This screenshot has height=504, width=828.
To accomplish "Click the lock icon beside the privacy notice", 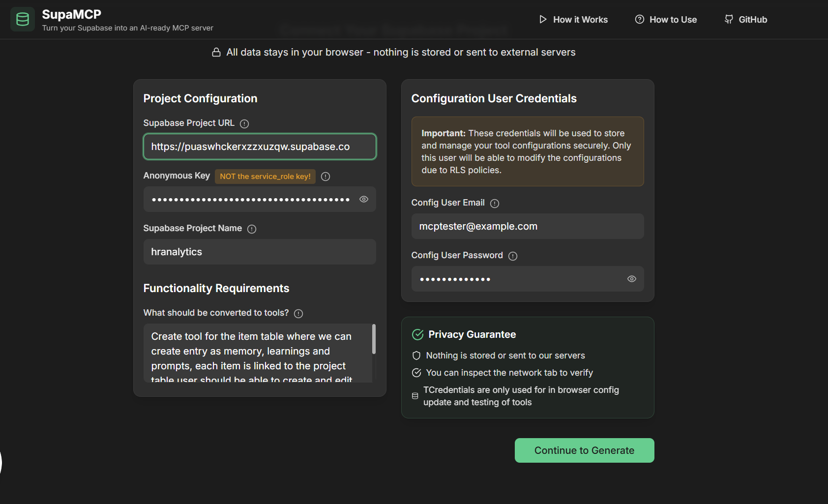I will click(x=216, y=52).
